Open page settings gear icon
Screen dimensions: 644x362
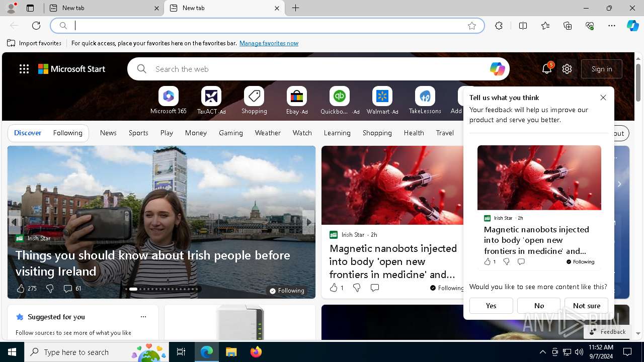[x=567, y=69]
